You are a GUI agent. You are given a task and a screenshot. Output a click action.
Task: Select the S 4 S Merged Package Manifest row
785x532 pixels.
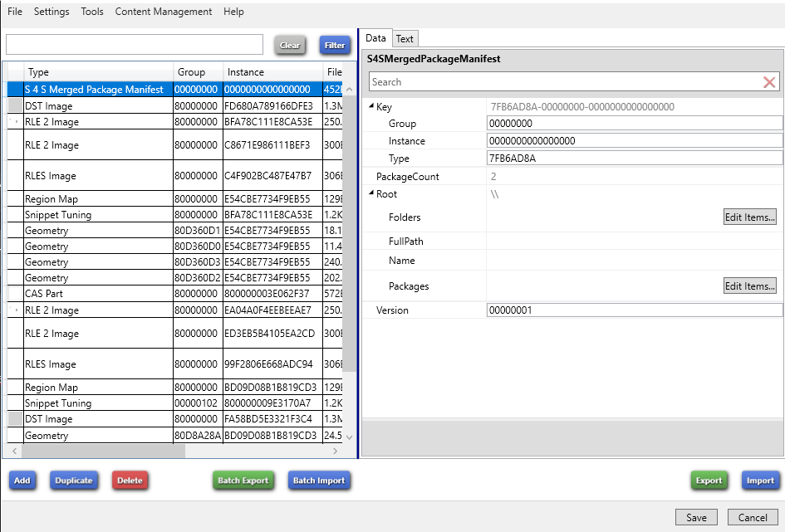click(x=174, y=89)
